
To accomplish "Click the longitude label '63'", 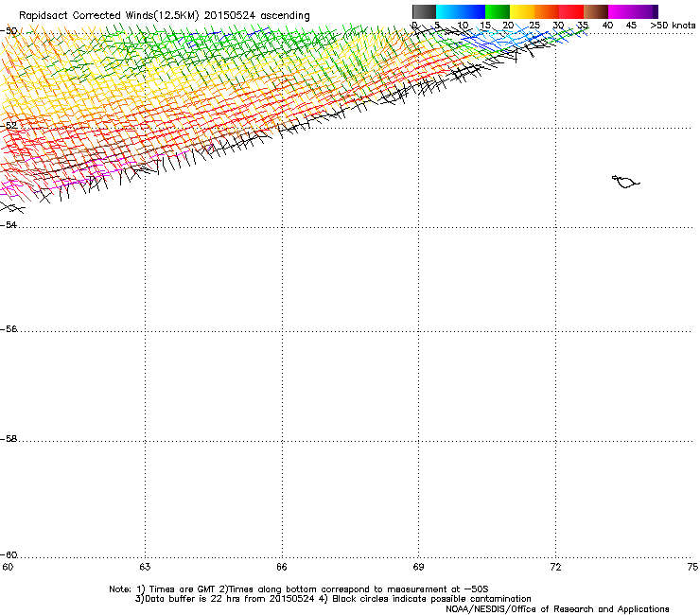I will (145, 567).
